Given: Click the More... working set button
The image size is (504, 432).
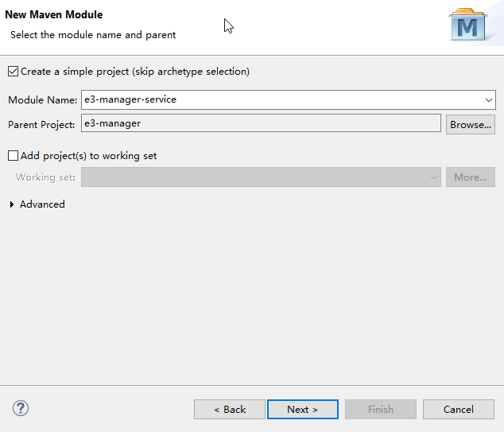Looking at the screenshot, I should pyautogui.click(x=470, y=177).
